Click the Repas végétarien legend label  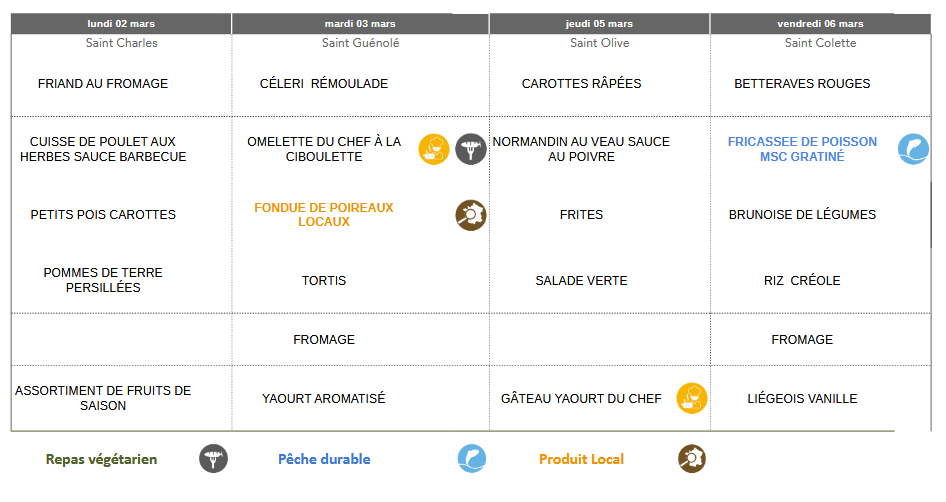pyautogui.click(x=101, y=459)
